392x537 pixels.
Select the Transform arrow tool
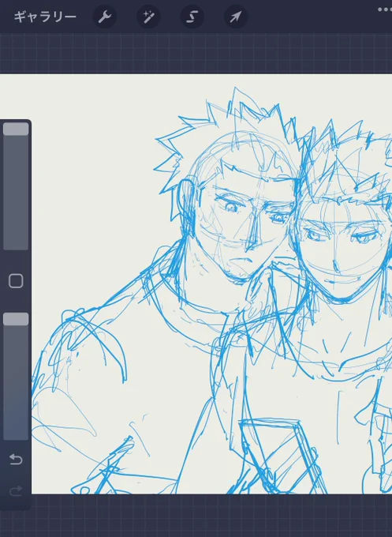coord(236,17)
